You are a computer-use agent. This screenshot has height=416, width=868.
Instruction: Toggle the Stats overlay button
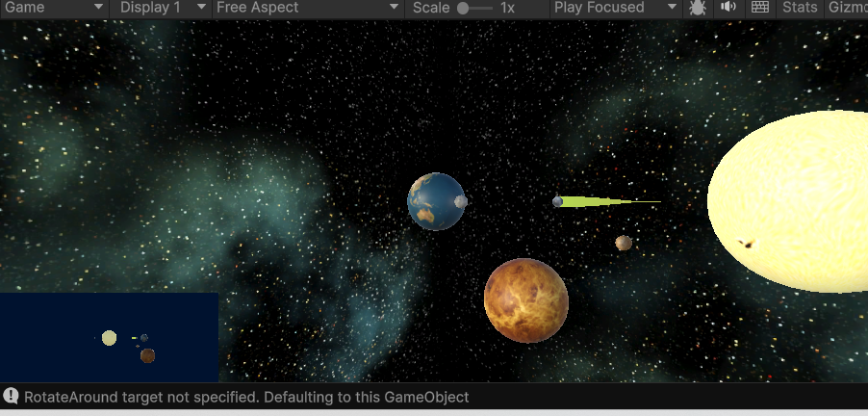800,8
